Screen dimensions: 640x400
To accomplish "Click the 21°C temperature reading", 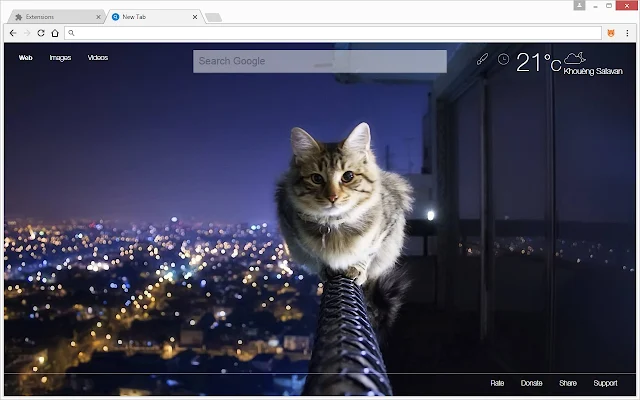I will [x=538, y=62].
